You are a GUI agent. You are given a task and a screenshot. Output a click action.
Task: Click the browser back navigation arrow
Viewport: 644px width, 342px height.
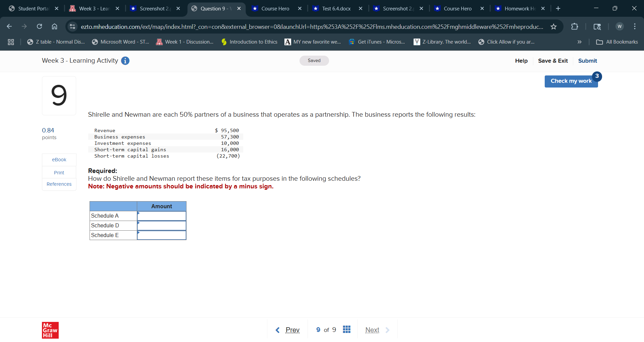pos(9,26)
